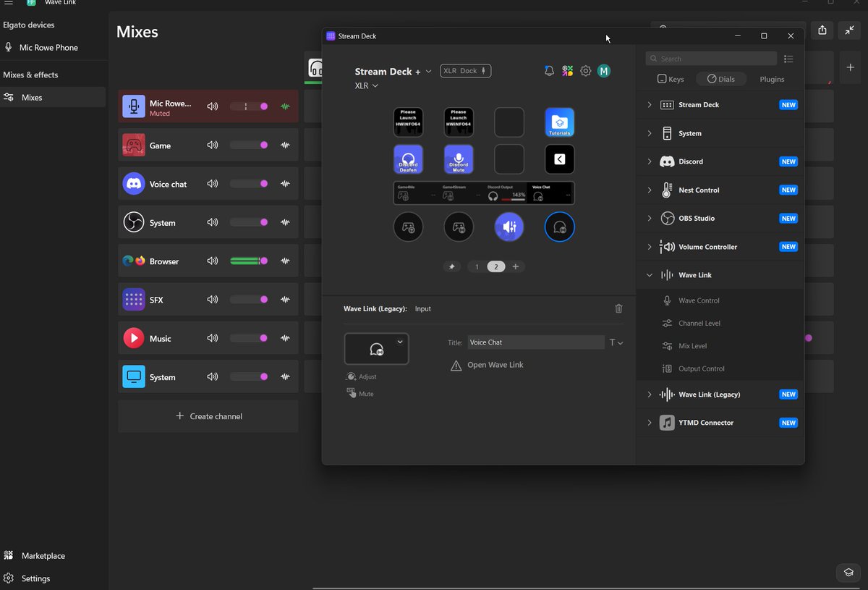Open Mixes in Wave Link sidebar
The width and height of the screenshot is (868, 590).
(53, 97)
